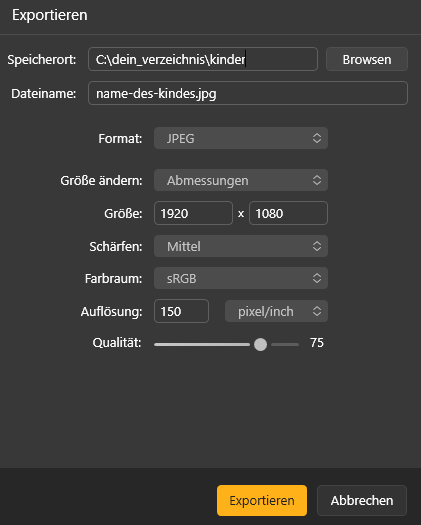This screenshot has height=525, width=421.
Task: Open the sRGB color space dropdown
Action: click(241, 278)
